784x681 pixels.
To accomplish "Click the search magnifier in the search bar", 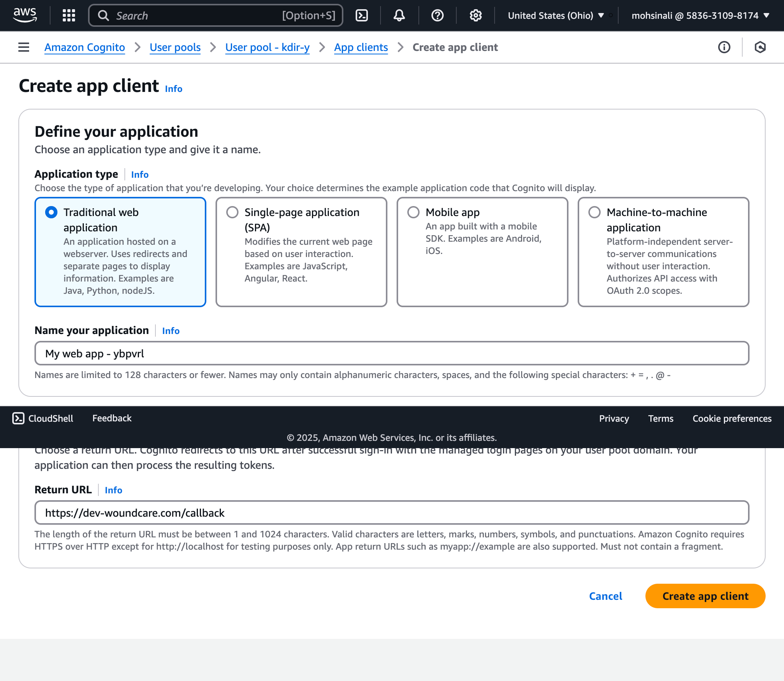I will coord(103,15).
